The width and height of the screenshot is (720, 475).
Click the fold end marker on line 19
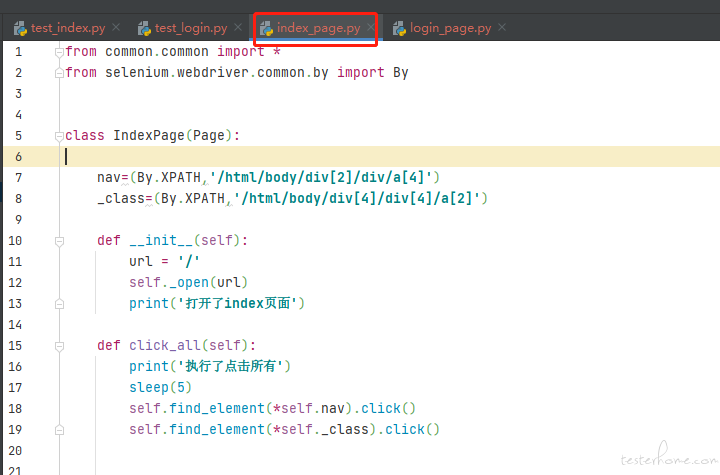click(59, 430)
